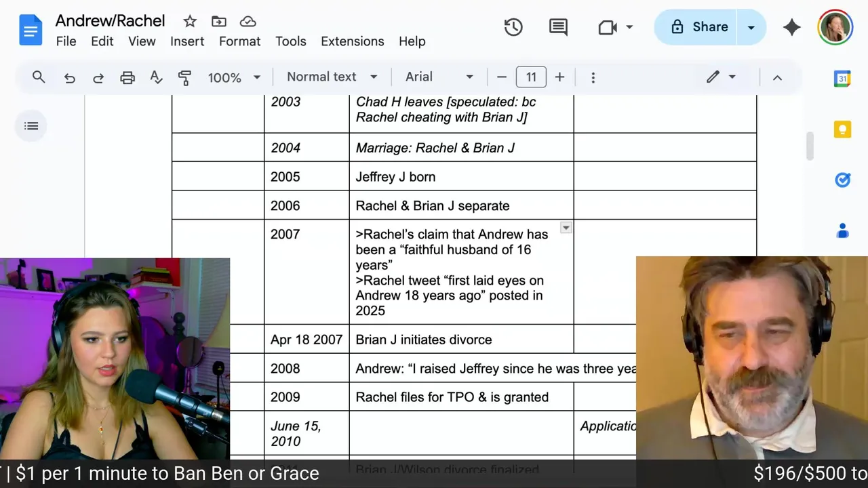
Task: Open Google Calendar side panel
Action: [x=842, y=79]
